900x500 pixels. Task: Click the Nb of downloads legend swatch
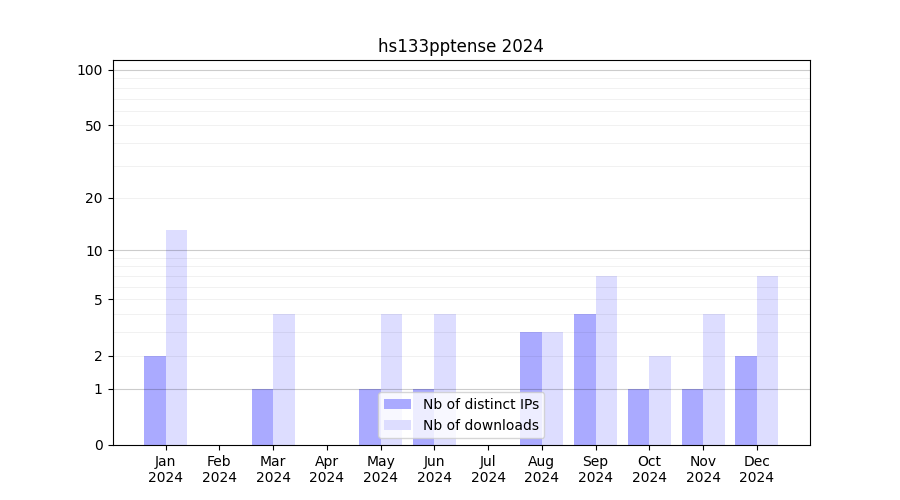pos(397,425)
